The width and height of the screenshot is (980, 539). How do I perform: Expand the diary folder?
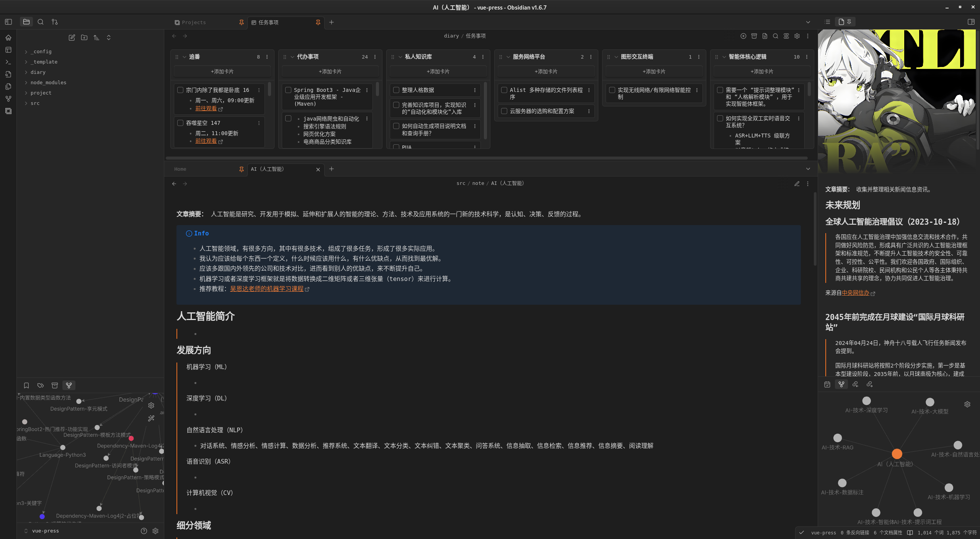[38, 72]
